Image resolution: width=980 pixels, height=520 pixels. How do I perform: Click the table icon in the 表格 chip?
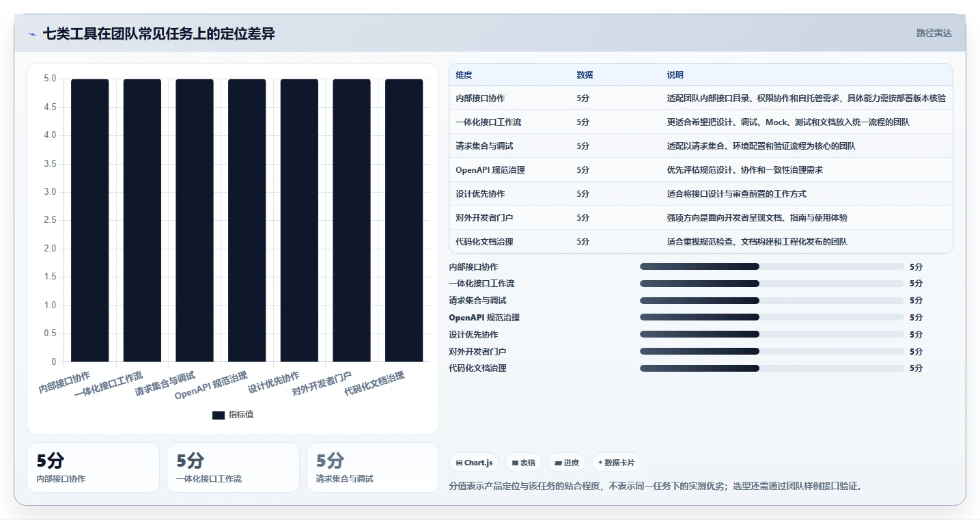pos(515,463)
